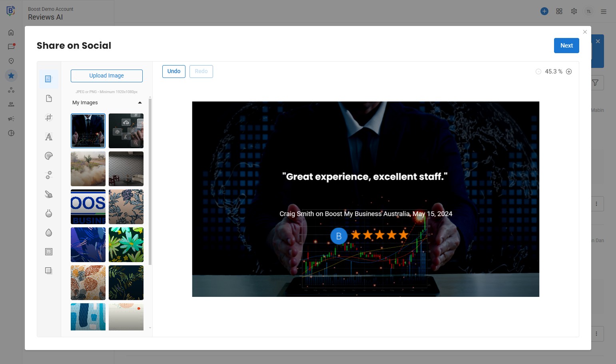Click Next to continue sharing
The height and width of the screenshot is (364, 616).
pos(566,46)
